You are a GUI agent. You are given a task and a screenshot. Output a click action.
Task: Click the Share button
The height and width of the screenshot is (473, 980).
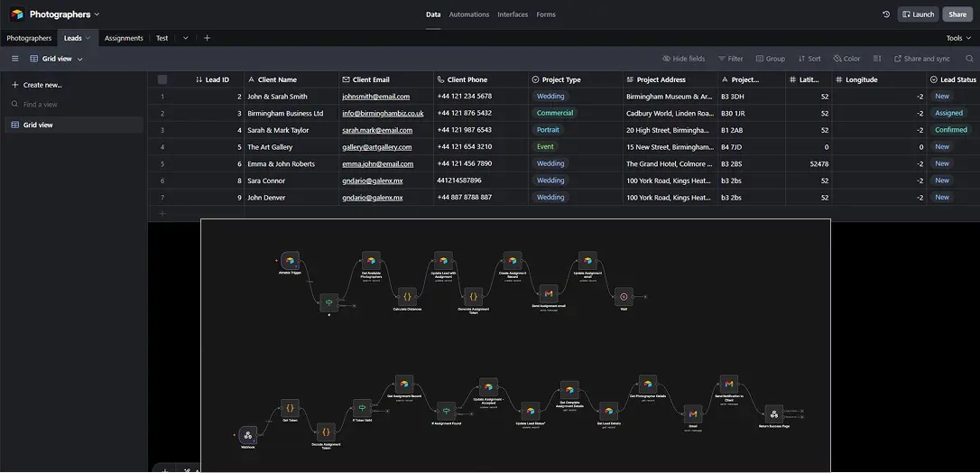[957, 14]
